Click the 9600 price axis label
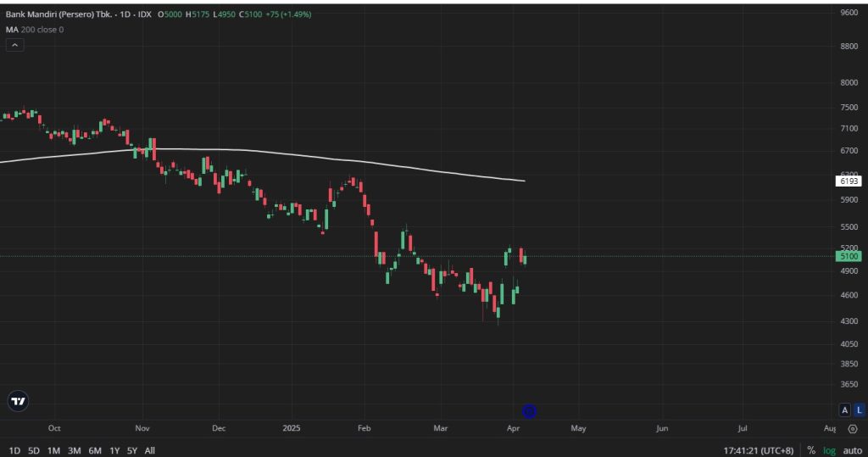Viewport: 868px width, 457px height. pos(849,12)
